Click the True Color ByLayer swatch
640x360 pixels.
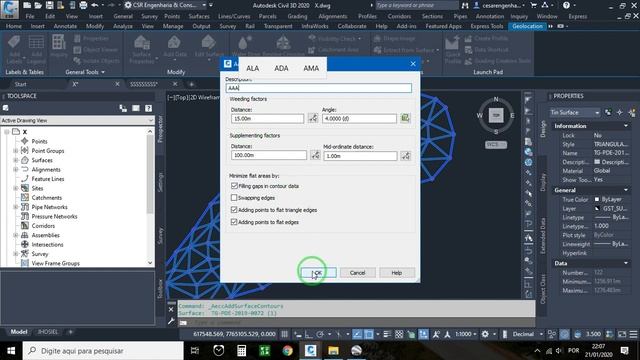(596, 199)
